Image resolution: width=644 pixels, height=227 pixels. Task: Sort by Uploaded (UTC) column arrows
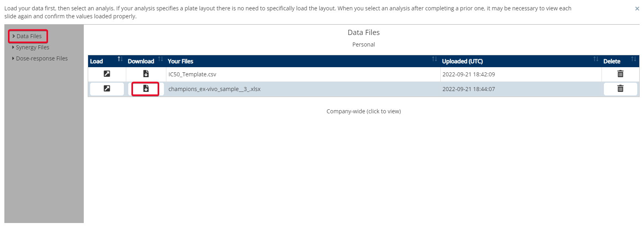[x=596, y=59]
